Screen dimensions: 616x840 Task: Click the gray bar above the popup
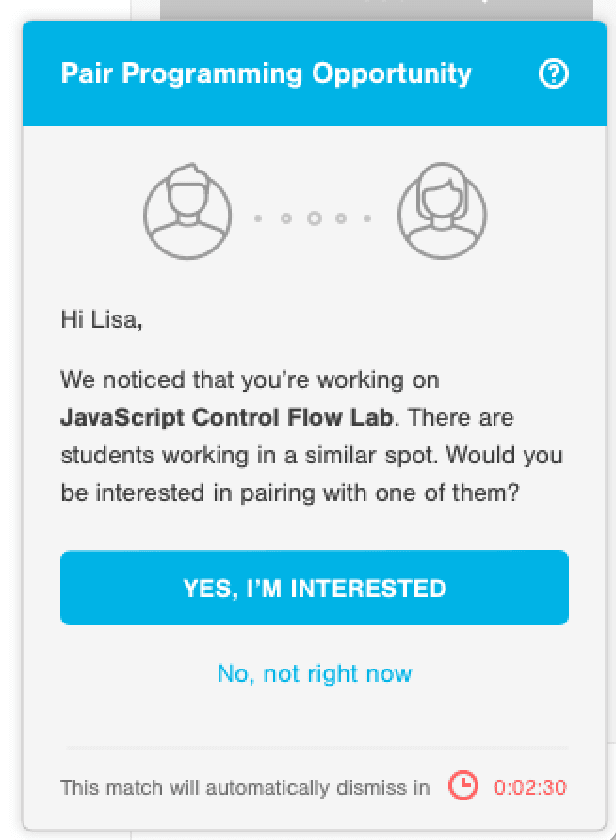(377, 9)
